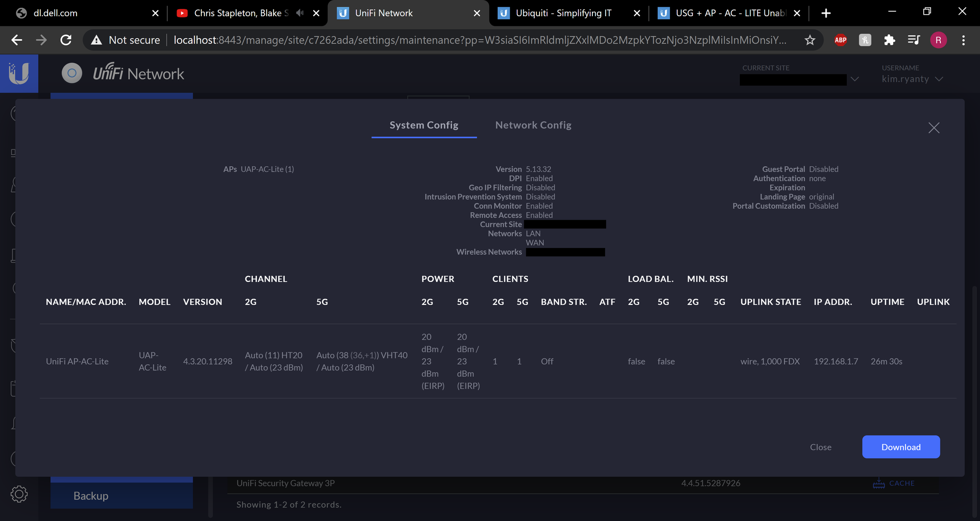Click the UniFi Network round logo icon
The image size is (980, 521).
[72, 74]
